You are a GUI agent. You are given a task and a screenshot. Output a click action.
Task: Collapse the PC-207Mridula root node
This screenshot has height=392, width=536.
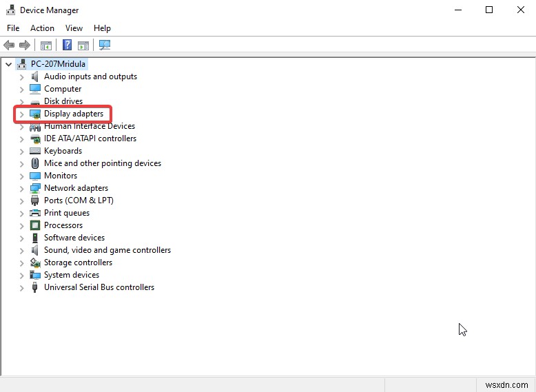8,64
